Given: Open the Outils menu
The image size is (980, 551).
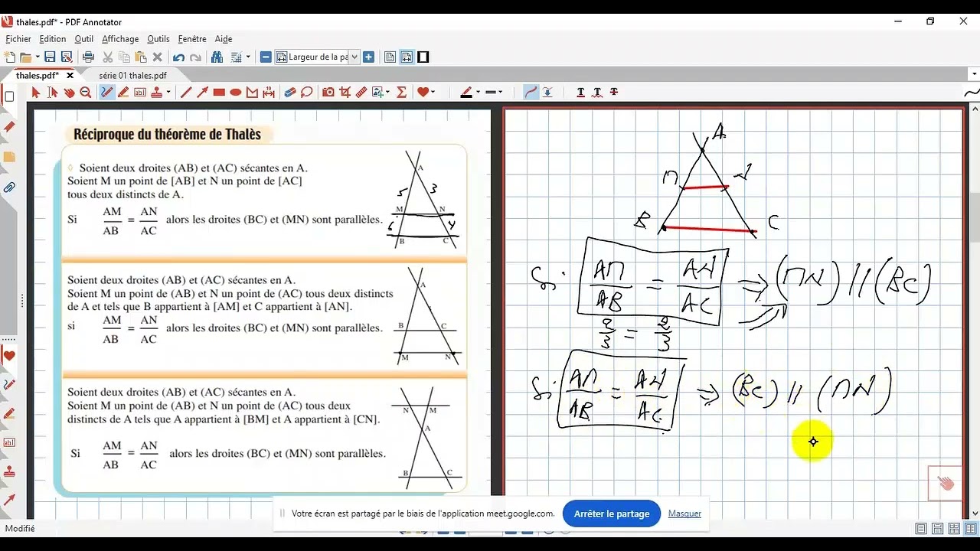Looking at the screenshot, I should (158, 39).
